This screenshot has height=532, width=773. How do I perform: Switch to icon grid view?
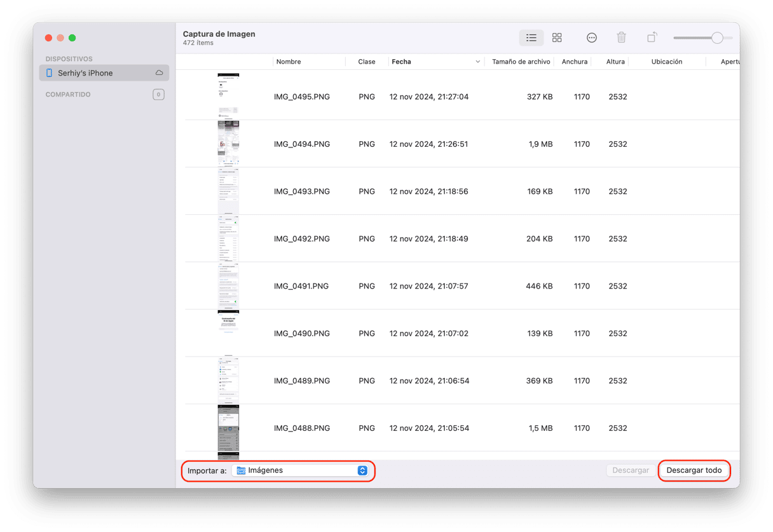(x=557, y=38)
